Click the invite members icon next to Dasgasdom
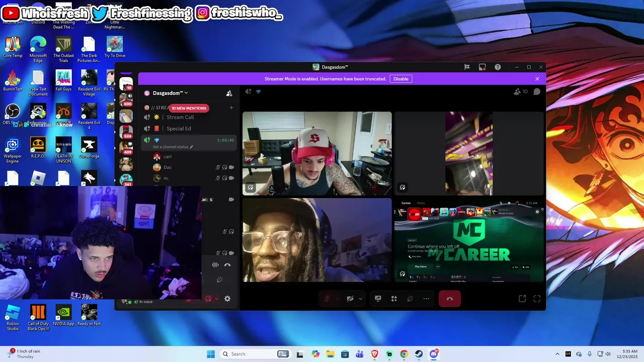The width and height of the screenshot is (644, 362). point(229,93)
